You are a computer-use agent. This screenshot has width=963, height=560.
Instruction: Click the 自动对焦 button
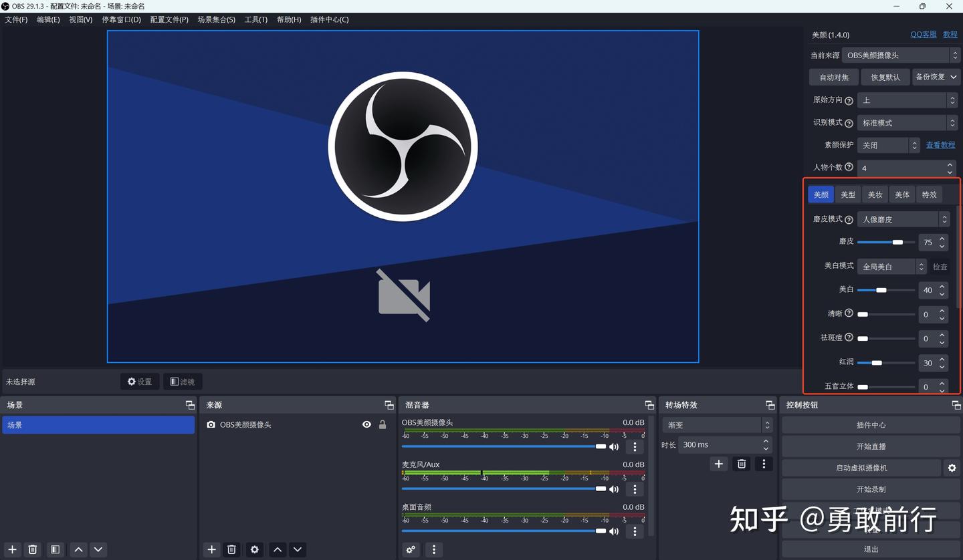[834, 77]
